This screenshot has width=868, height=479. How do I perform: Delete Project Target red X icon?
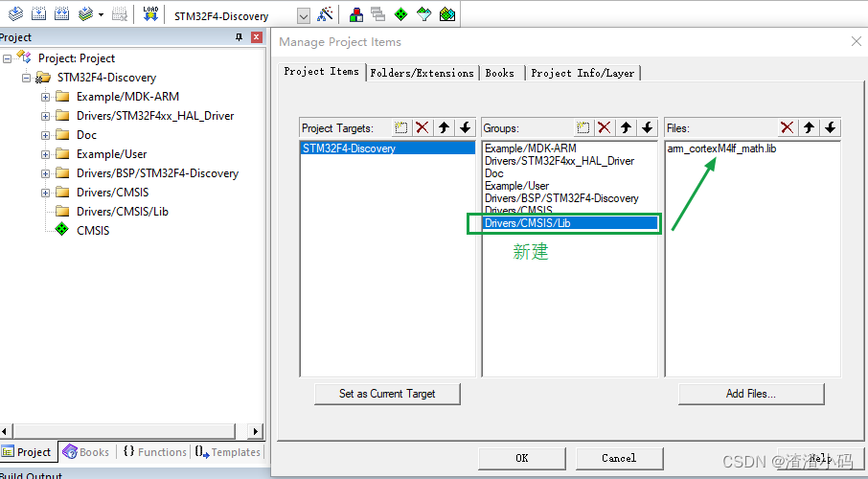point(422,128)
